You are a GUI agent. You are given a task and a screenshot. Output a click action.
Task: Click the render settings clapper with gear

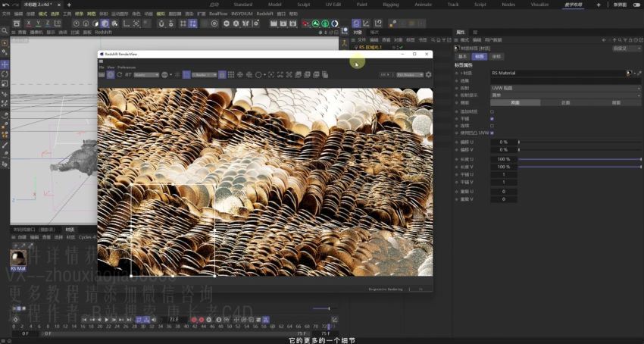tap(293, 23)
